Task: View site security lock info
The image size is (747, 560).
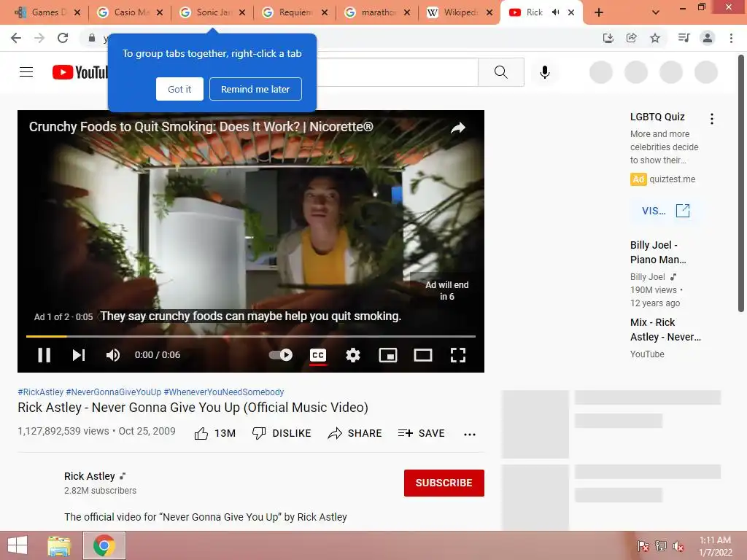Action: click(x=92, y=38)
